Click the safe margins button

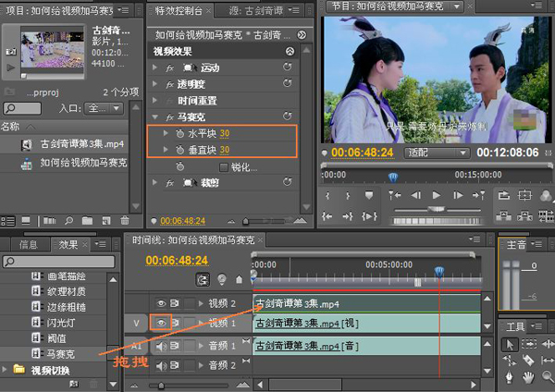524,195
